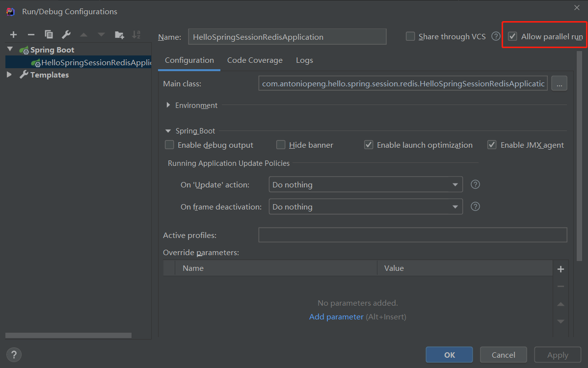Close the Run/Debug Configurations dialog
This screenshot has height=368, width=588.
point(577,7)
